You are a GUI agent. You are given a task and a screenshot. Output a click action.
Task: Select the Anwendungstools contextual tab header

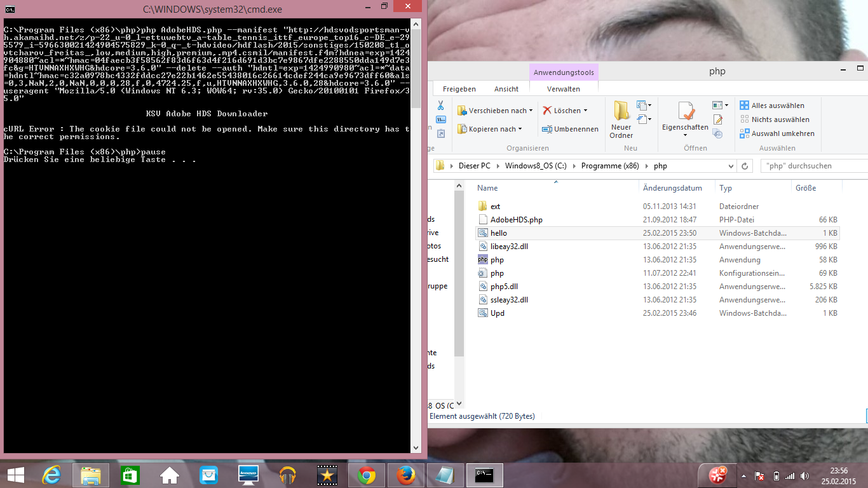point(564,72)
